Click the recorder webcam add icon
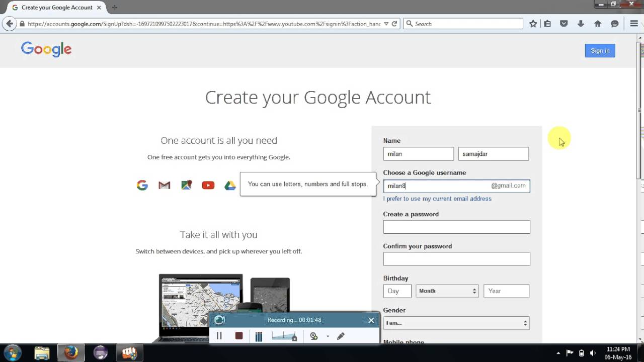 pos(314,336)
